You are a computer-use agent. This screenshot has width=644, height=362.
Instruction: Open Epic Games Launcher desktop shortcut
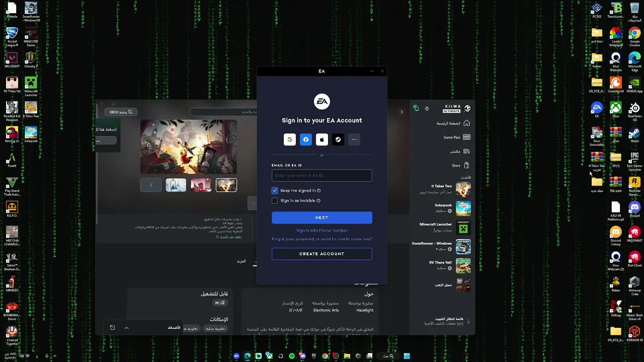[634, 161]
